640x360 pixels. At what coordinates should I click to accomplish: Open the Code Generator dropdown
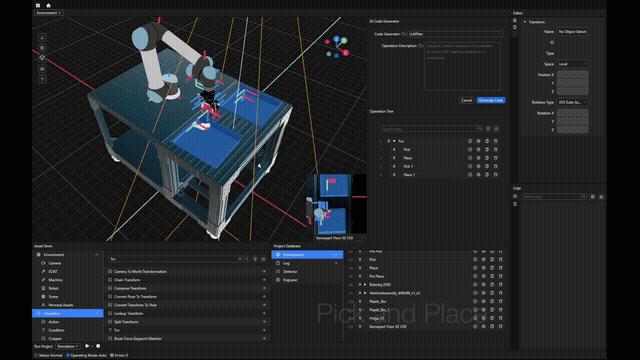point(455,34)
